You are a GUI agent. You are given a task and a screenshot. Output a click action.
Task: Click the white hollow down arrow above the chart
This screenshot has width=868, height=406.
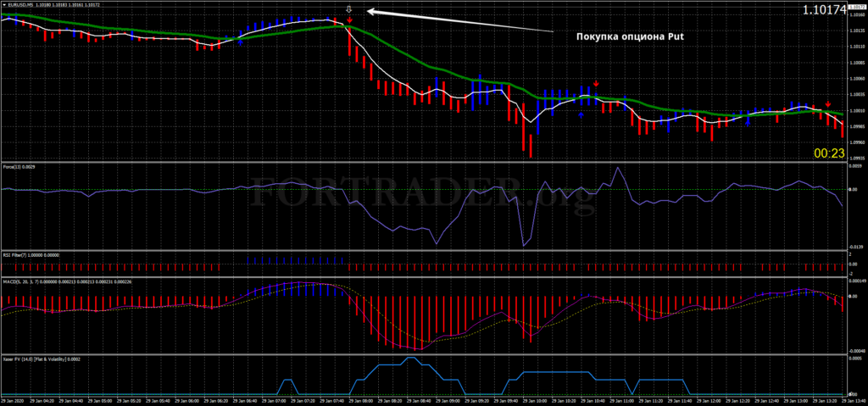(x=349, y=10)
